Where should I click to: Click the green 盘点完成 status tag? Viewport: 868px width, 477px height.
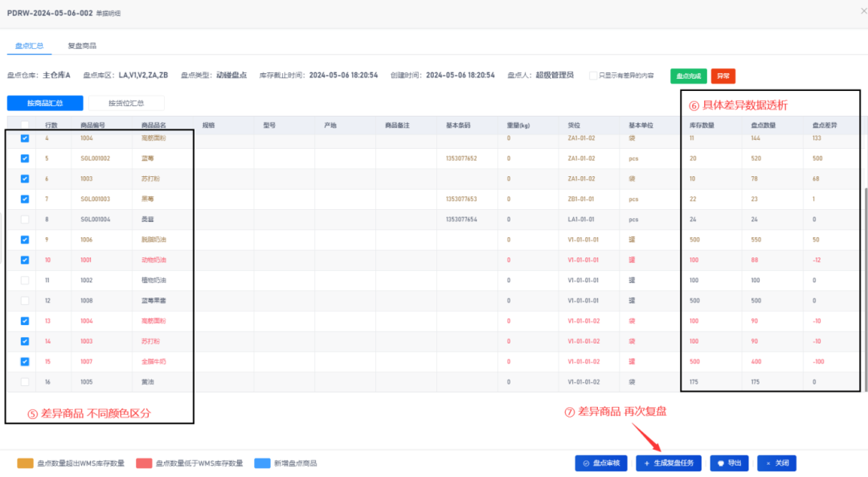[x=688, y=76]
